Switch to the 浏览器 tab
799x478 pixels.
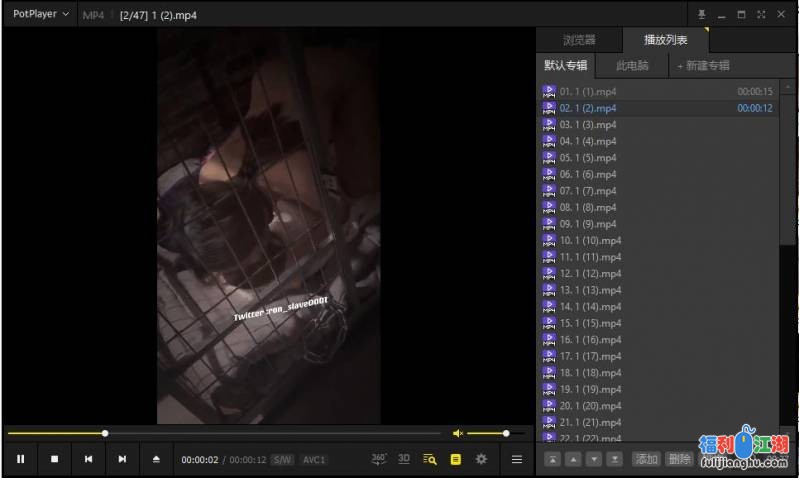[x=579, y=40]
